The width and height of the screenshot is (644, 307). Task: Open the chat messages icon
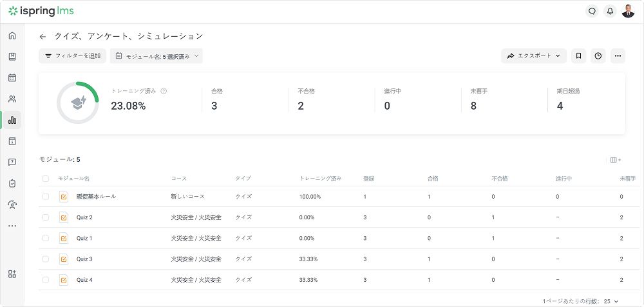tap(592, 11)
